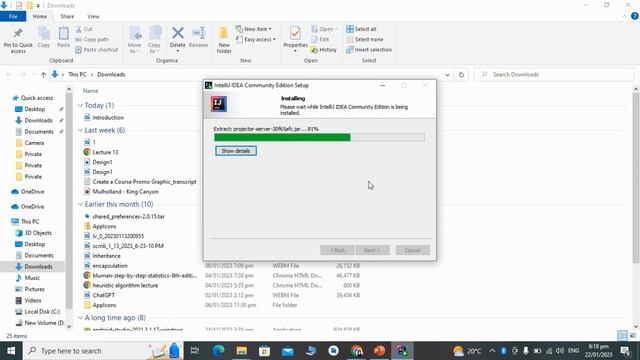Image resolution: width=640 pixels, height=360 pixels.
Task: Click the Paste ribbon icon
Action: click(63, 33)
